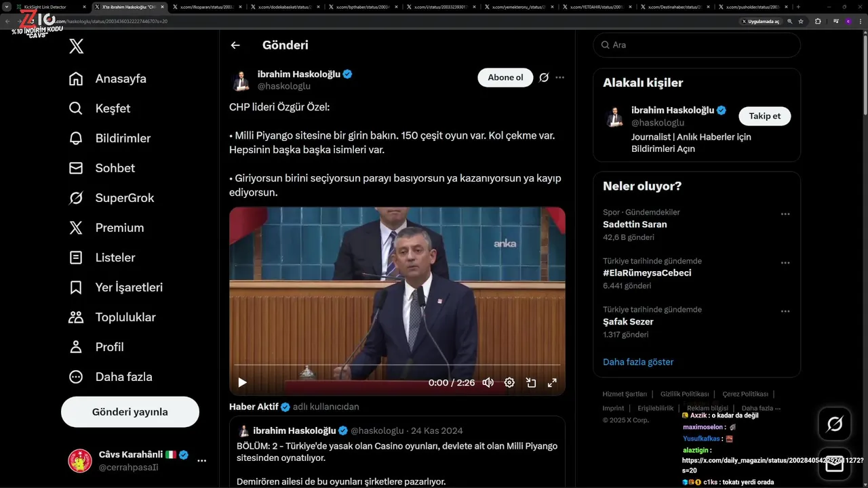The image size is (868, 488).
Task: Click Grok icon beside Abone ol button
Action: coord(544,77)
